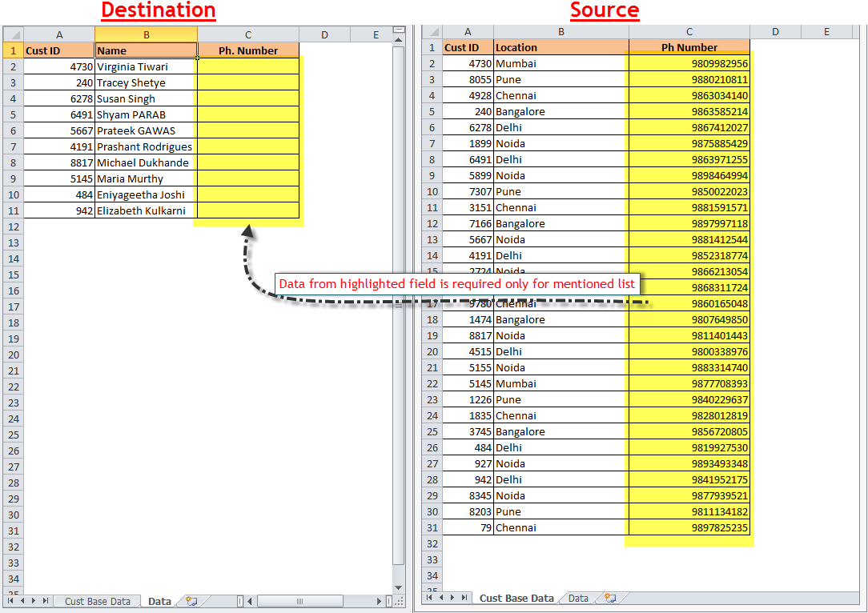Select column D header in Source sheet
This screenshot has height=613, width=868.
point(775,31)
